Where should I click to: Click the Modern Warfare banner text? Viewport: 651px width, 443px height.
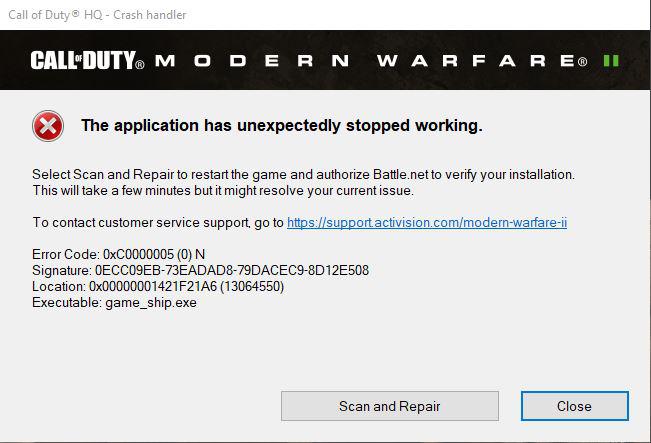click(x=371, y=61)
